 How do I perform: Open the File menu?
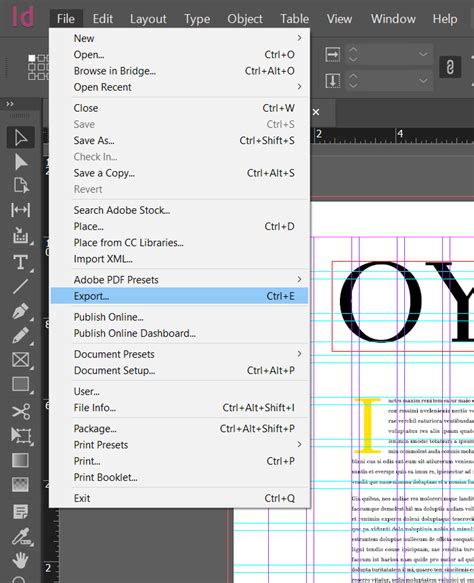pos(66,19)
